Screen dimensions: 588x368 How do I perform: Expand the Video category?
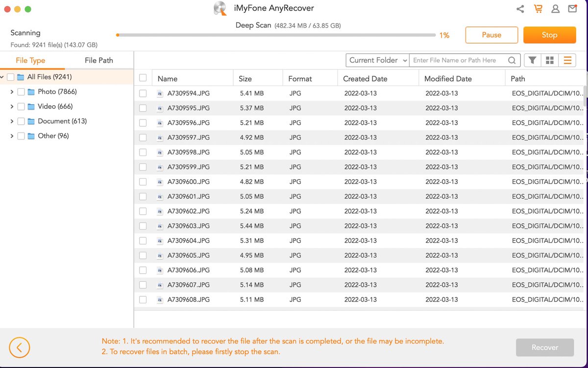click(x=12, y=107)
